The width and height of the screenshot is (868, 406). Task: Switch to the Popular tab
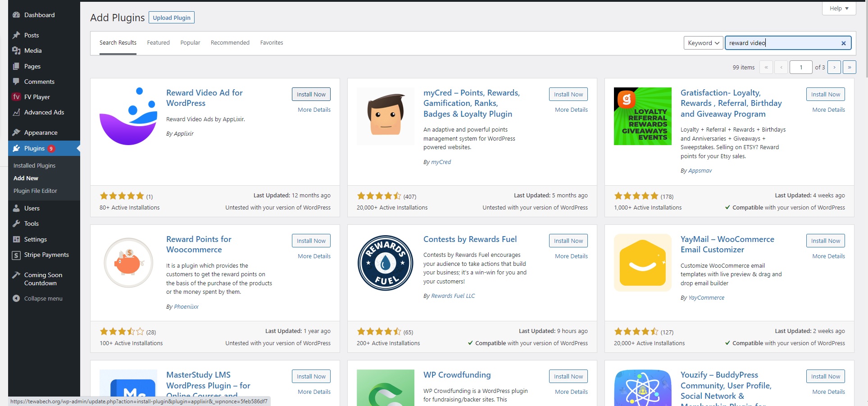click(190, 43)
